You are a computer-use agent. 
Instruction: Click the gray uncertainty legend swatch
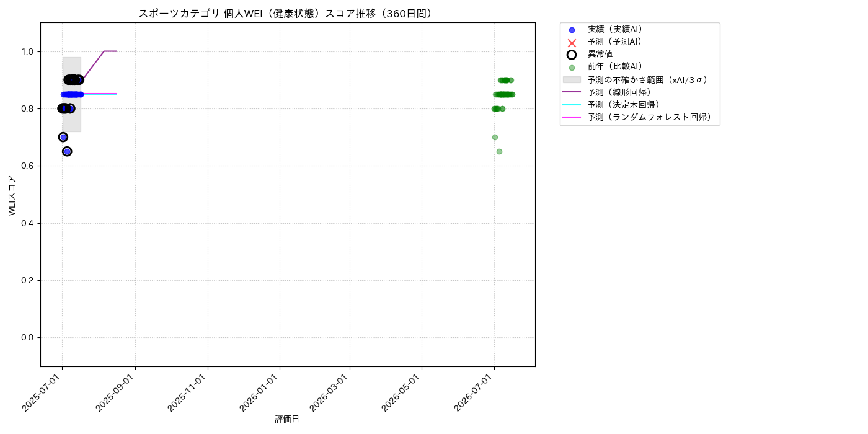(x=572, y=79)
